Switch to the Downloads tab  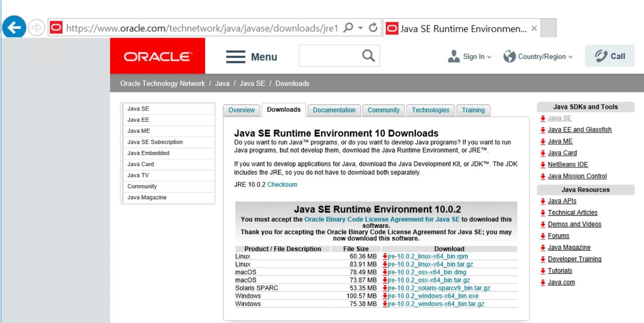[x=284, y=109]
